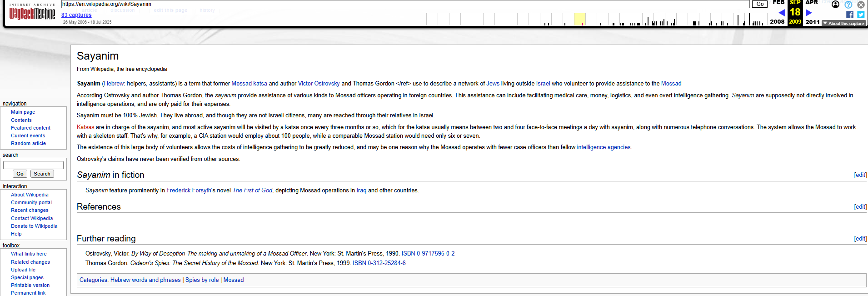The width and height of the screenshot is (868, 296).
Task: Edit the References section
Action: tap(860, 207)
